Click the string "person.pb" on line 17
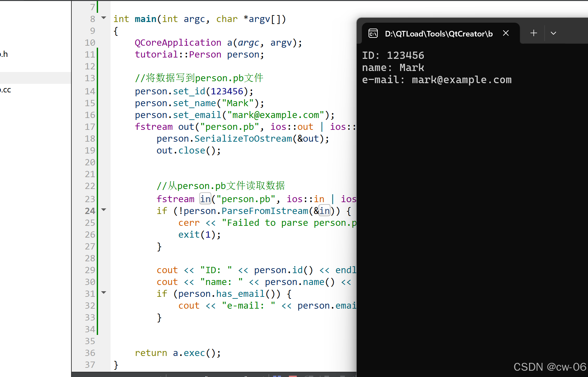Viewport: 588px width, 377px height. (x=230, y=127)
